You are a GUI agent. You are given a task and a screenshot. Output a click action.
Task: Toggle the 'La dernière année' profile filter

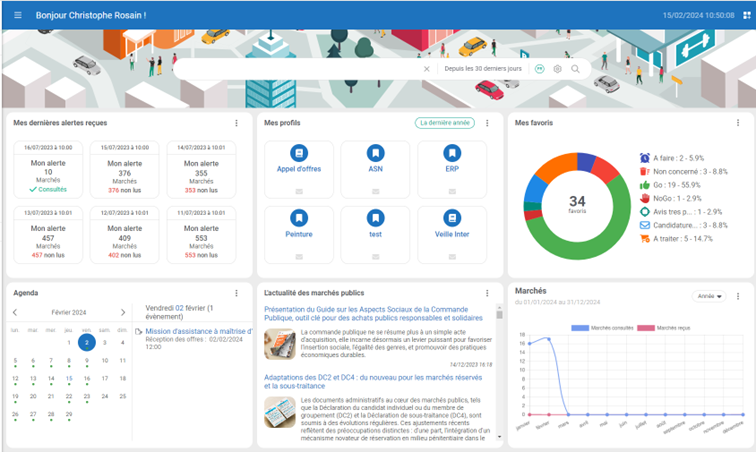click(445, 123)
